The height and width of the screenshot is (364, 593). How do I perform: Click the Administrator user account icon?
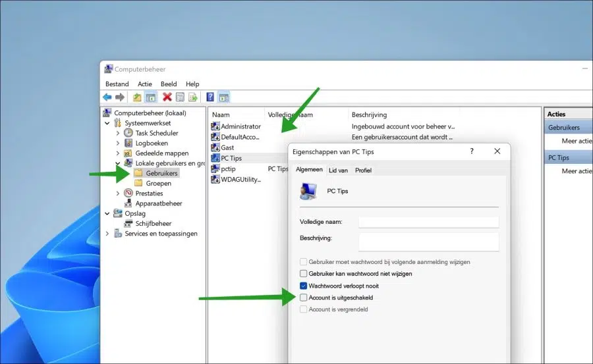point(215,126)
